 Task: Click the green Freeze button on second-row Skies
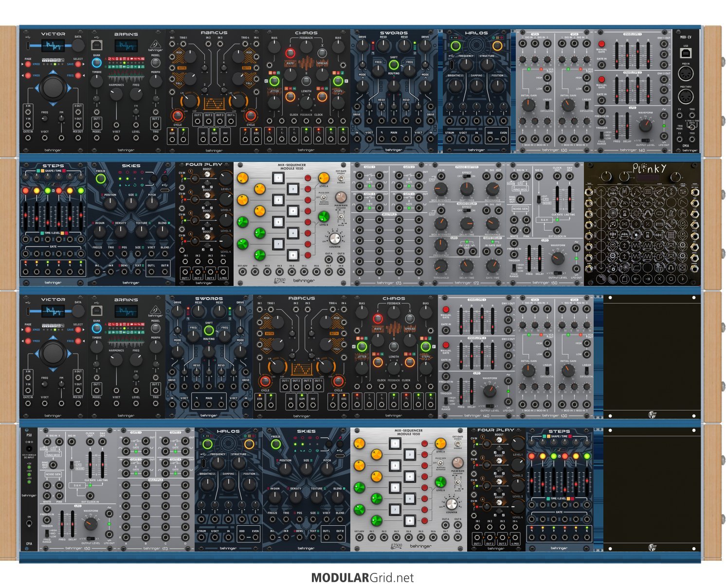pos(101,178)
